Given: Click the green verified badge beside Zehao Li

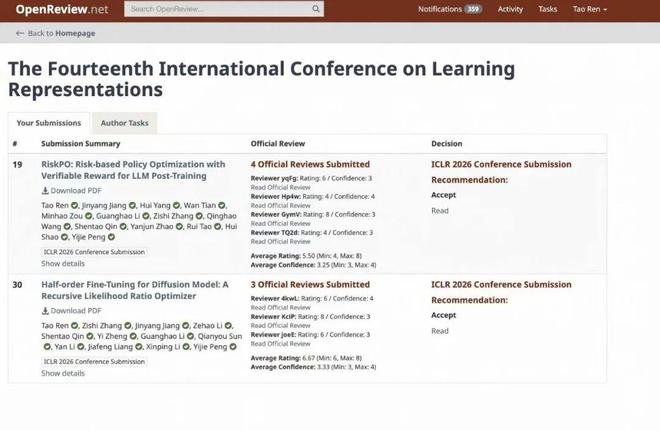Looking at the screenshot, I should 228,326.
